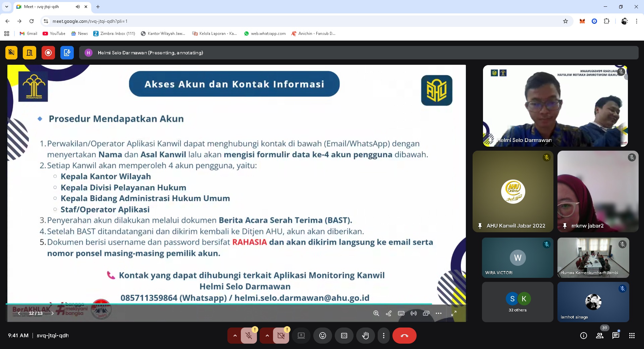Toggle the camera on or off
Viewport: 644px width, 349px height.
(x=281, y=336)
